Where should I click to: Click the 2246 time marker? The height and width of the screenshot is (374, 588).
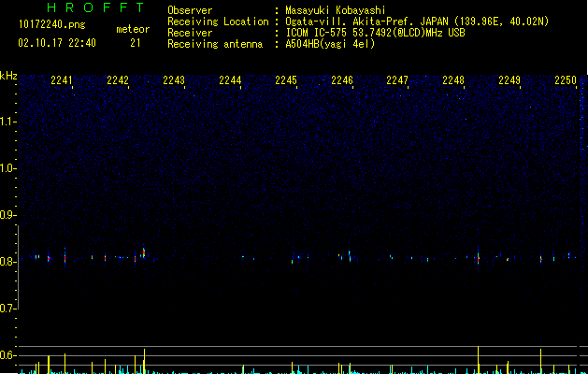(x=342, y=80)
